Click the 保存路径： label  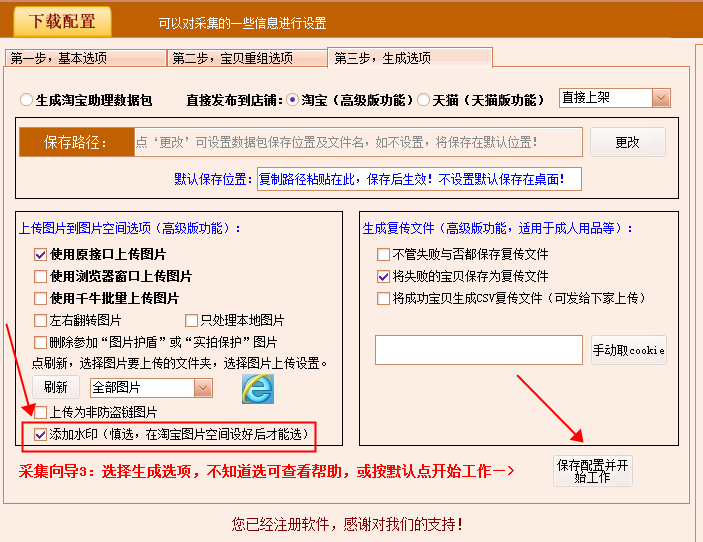(x=77, y=143)
